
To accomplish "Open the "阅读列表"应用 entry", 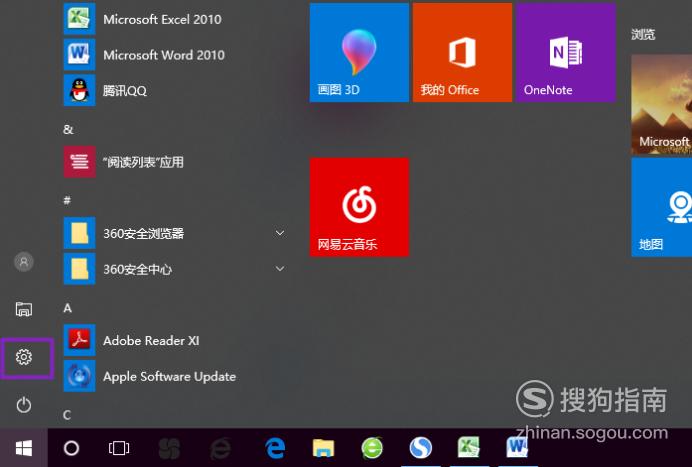I will (177, 162).
